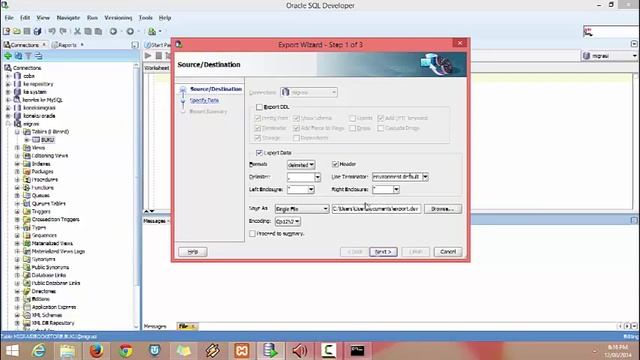The width and height of the screenshot is (640, 360).
Task: Expand the Views tree node
Action: (x=17, y=148)
